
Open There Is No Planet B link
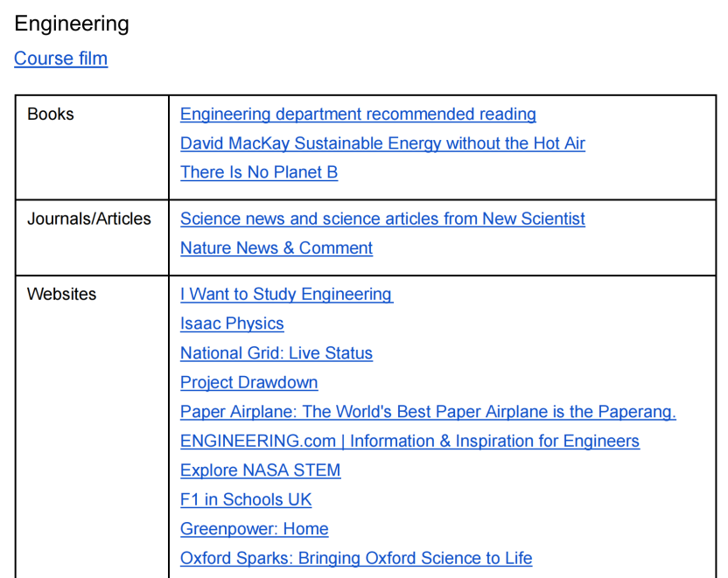click(x=259, y=172)
